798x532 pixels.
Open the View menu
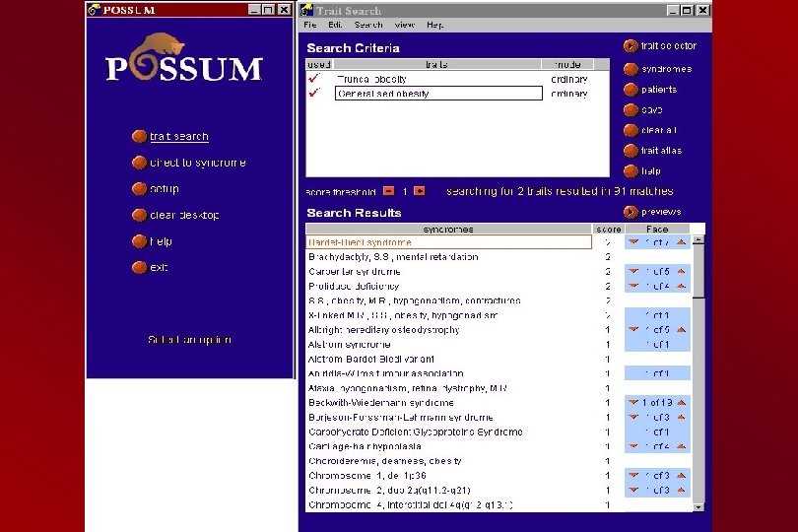pos(405,25)
